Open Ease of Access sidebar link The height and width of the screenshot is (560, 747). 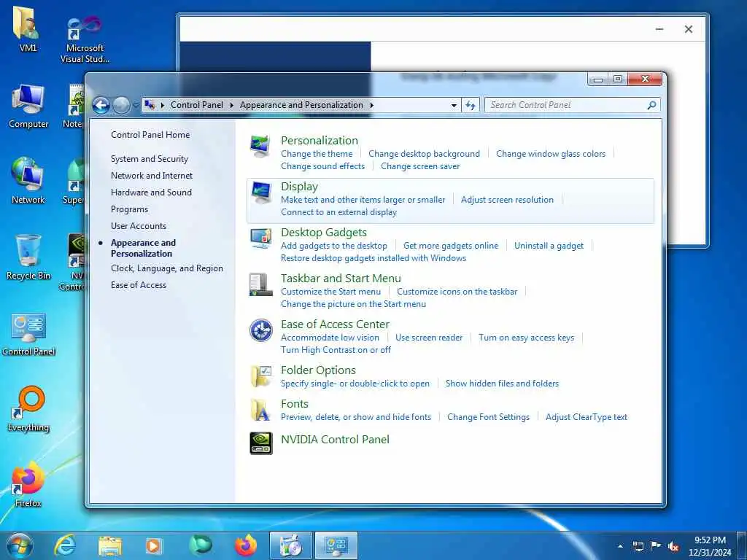138,285
